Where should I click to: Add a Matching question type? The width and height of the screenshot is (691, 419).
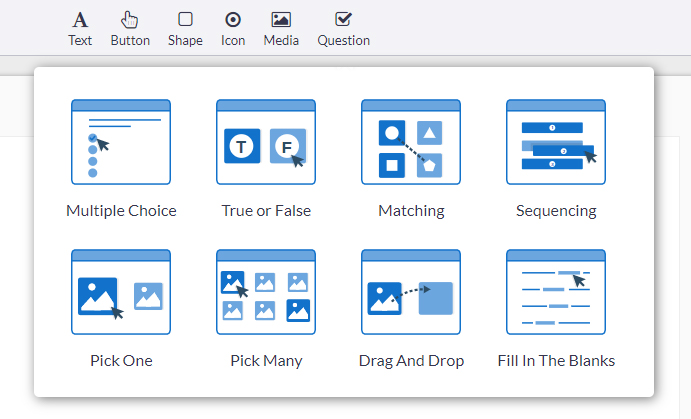[x=411, y=142]
